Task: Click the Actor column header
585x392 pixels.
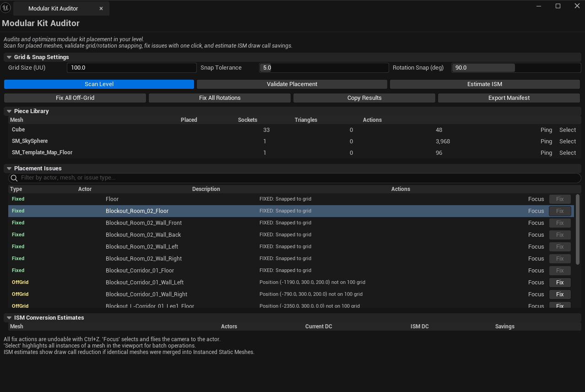Action: [85, 189]
